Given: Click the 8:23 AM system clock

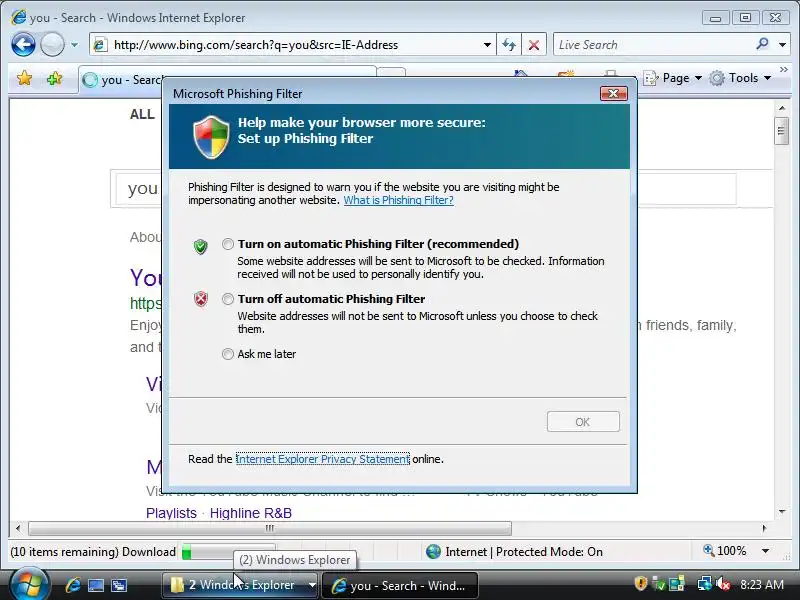Looking at the screenshot, I should tap(762, 584).
